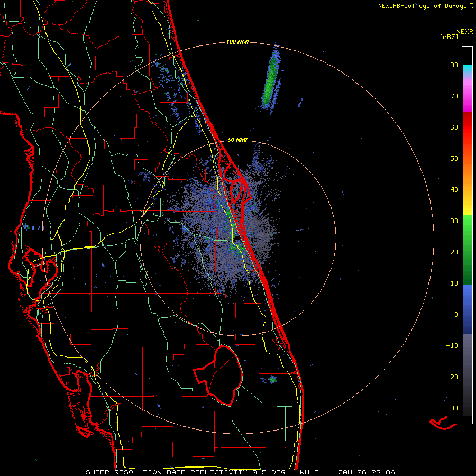Click the 100 NMI range ring label
This screenshot has width=476, height=476.
click(x=237, y=42)
